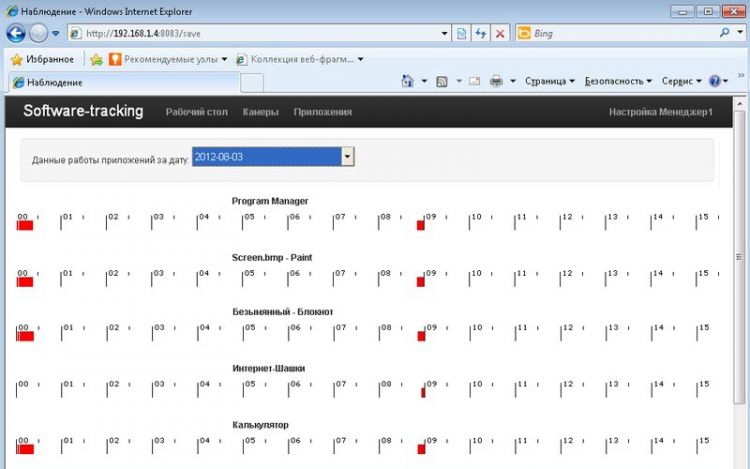Image resolution: width=750 pixels, height=469 pixels.
Task: Click the Калькулятор heading
Action: click(261, 425)
